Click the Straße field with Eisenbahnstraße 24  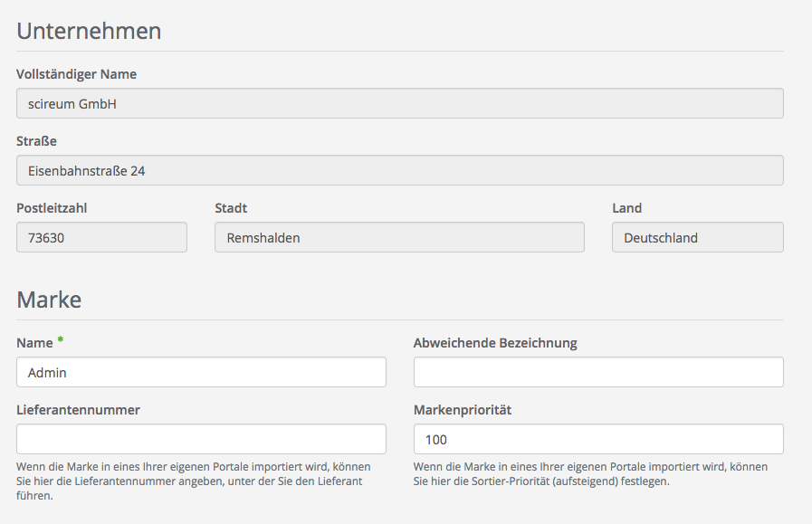[399, 170]
